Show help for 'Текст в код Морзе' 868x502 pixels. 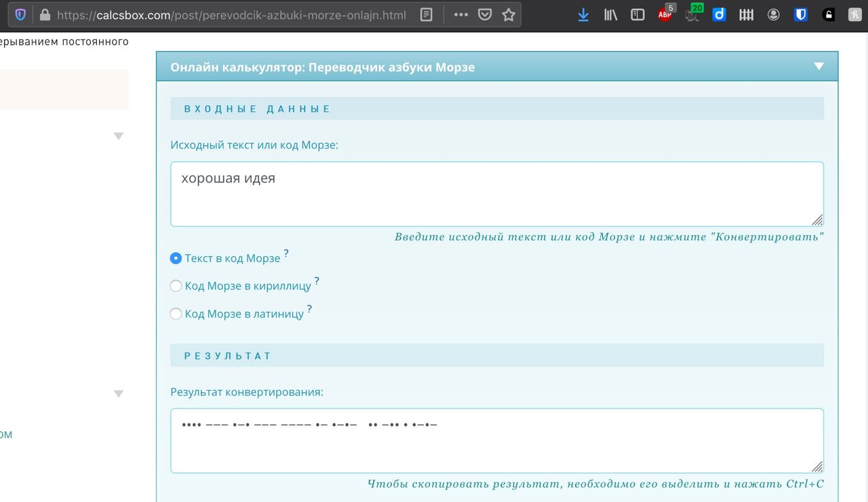(286, 254)
